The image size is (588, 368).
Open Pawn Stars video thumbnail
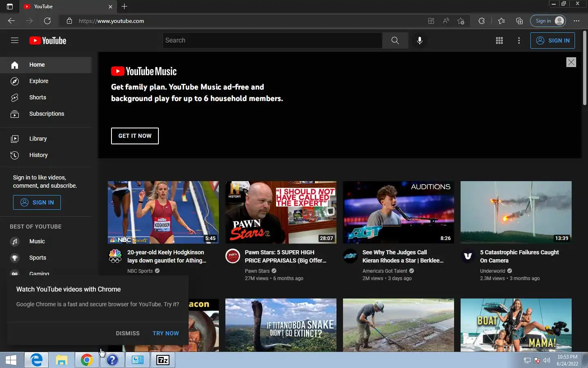281,212
